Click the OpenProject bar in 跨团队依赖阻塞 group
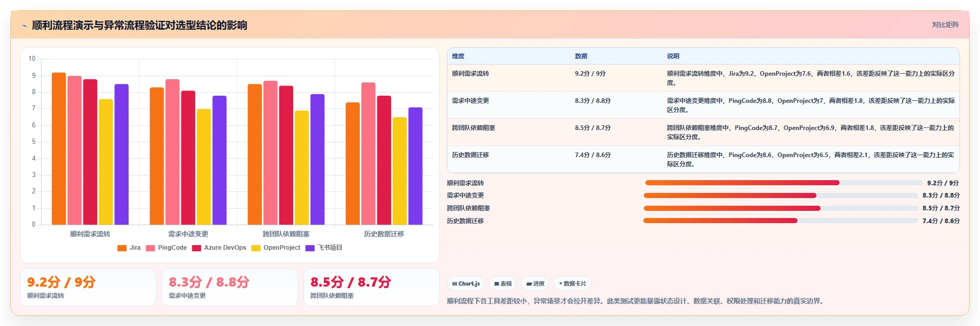980x326 pixels. click(302, 167)
